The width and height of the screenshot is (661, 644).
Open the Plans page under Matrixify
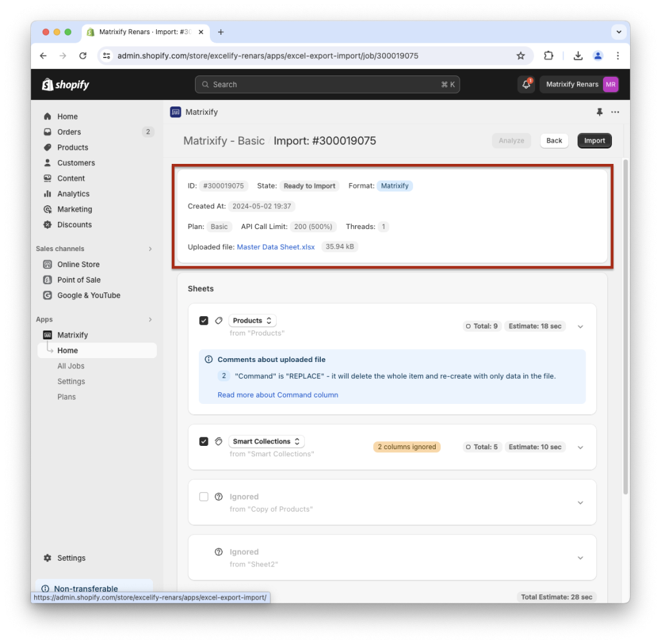[x=66, y=397]
